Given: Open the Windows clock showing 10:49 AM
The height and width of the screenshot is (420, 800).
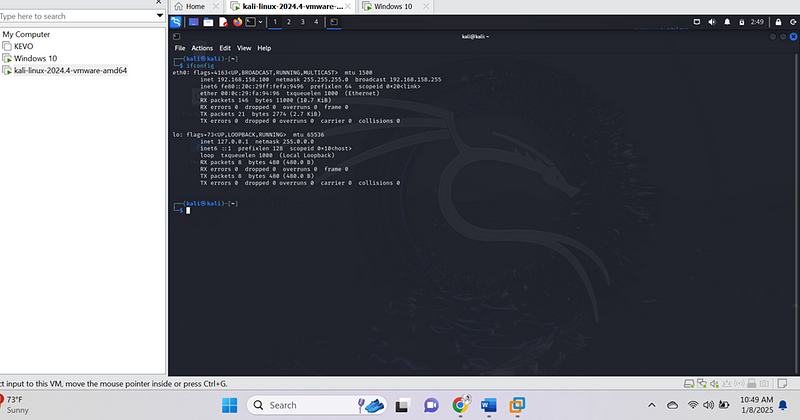Looking at the screenshot, I should pos(757,405).
